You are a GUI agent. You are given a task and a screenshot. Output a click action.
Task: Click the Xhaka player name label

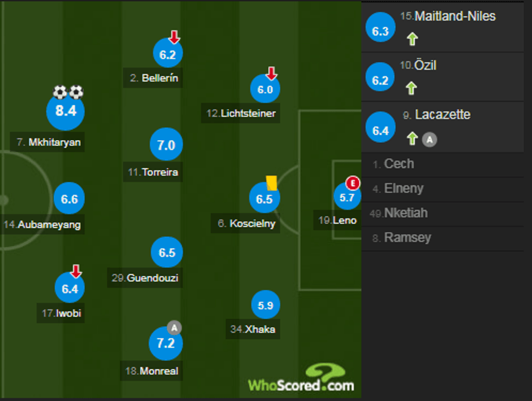coord(255,329)
